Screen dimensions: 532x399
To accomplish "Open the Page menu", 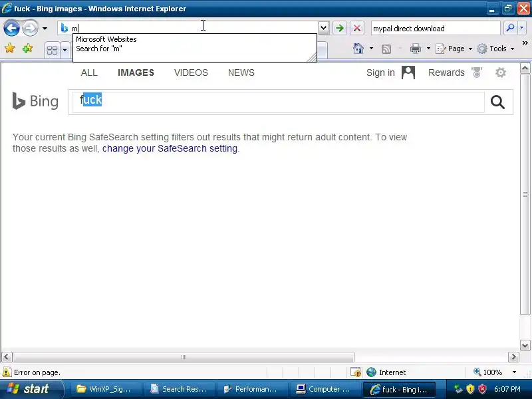I will (454, 49).
